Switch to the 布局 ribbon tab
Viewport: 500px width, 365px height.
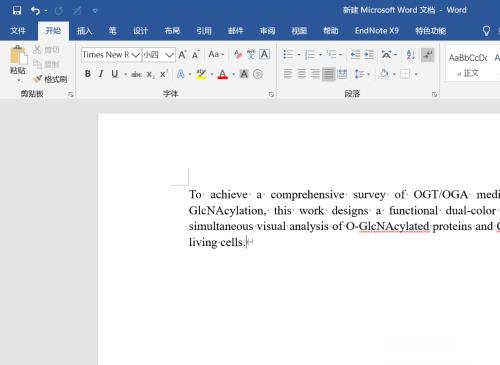tap(172, 31)
